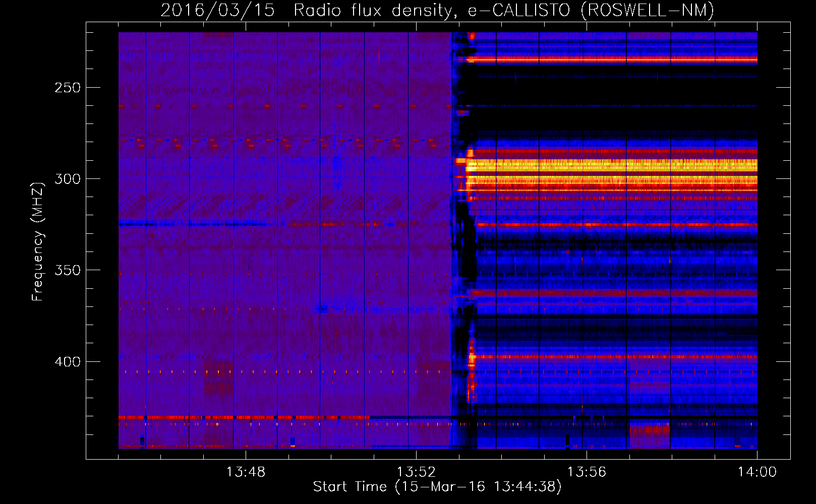The height and width of the screenshot is (504, 816).
Task: Select the 14:00 time tick label
Action: click(756, 472)
